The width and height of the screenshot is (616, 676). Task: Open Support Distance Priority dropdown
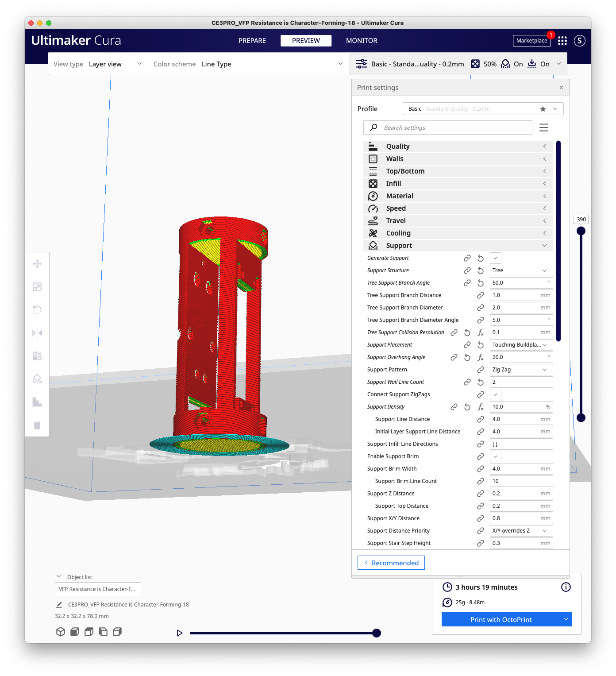point(521,531)
